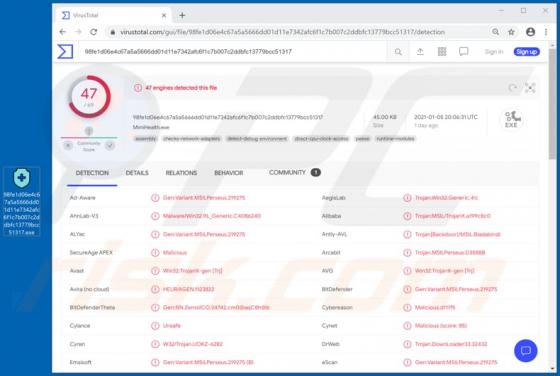
Task: Open the apps grid icon
Action: click(x=442, y=52)
